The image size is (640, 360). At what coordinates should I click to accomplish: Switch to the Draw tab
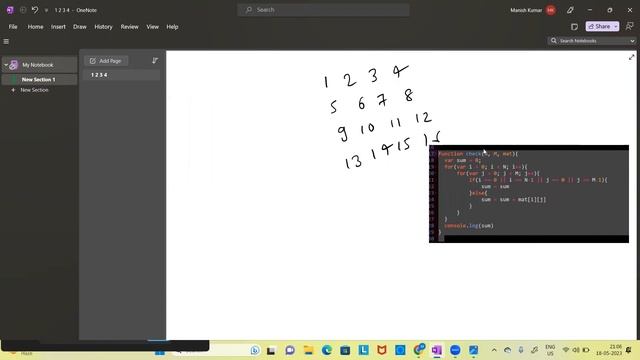click(80, 27)
